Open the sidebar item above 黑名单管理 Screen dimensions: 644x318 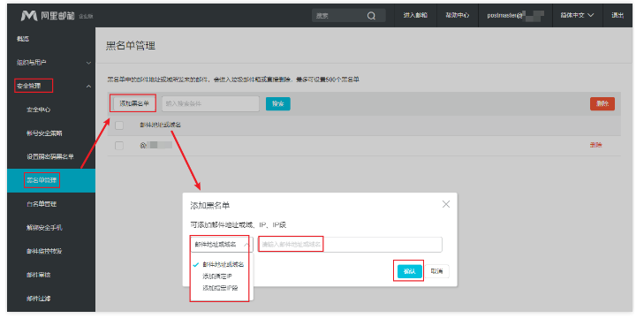[51, 156]
